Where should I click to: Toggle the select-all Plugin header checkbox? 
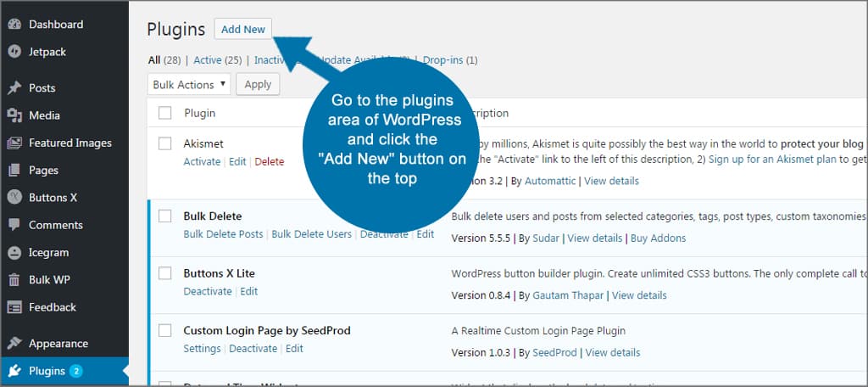[x=165, y=113]
